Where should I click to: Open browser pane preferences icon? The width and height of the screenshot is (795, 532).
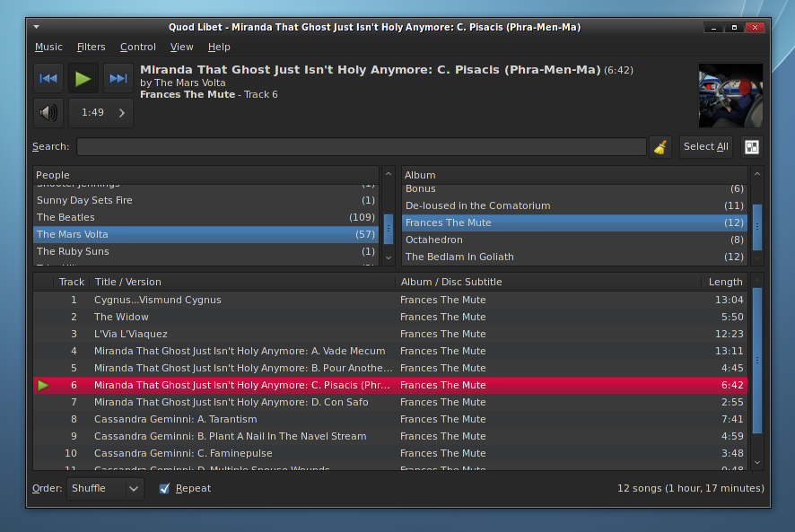pos(752,147)
